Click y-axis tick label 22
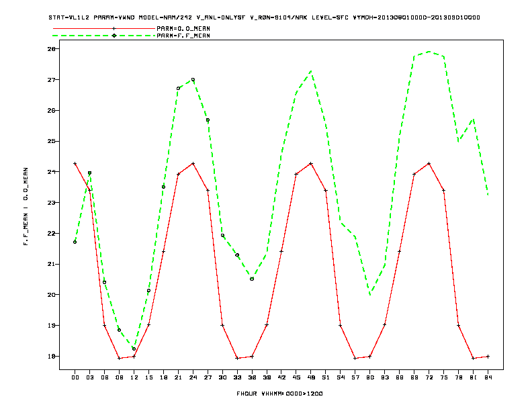This screenshot has height=411, width=532. 52,233
